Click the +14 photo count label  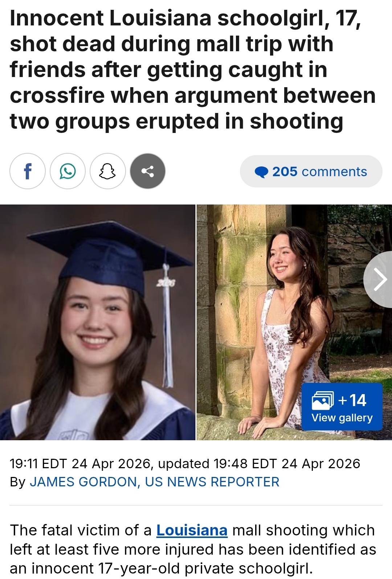(x=352, y=400)
